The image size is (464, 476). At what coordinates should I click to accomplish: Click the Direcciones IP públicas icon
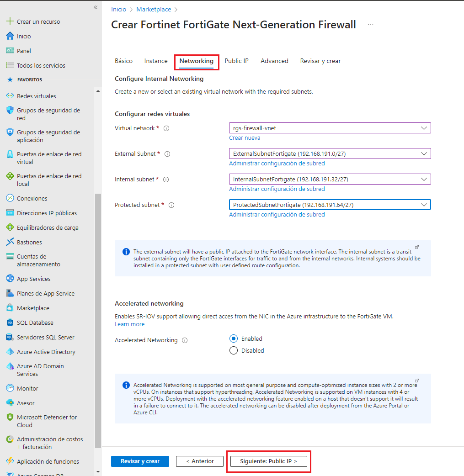[x=10, y=212]
